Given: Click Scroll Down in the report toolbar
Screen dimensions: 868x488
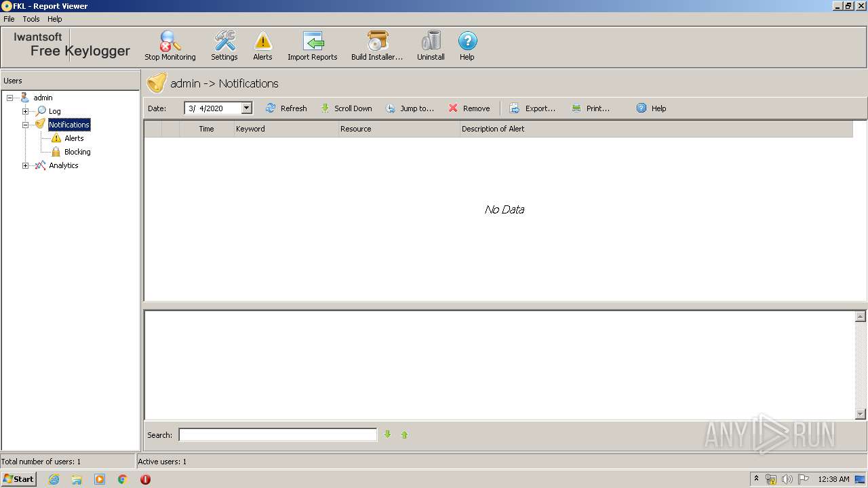Looking at the screenshot, I should click(x=346, y=108).
